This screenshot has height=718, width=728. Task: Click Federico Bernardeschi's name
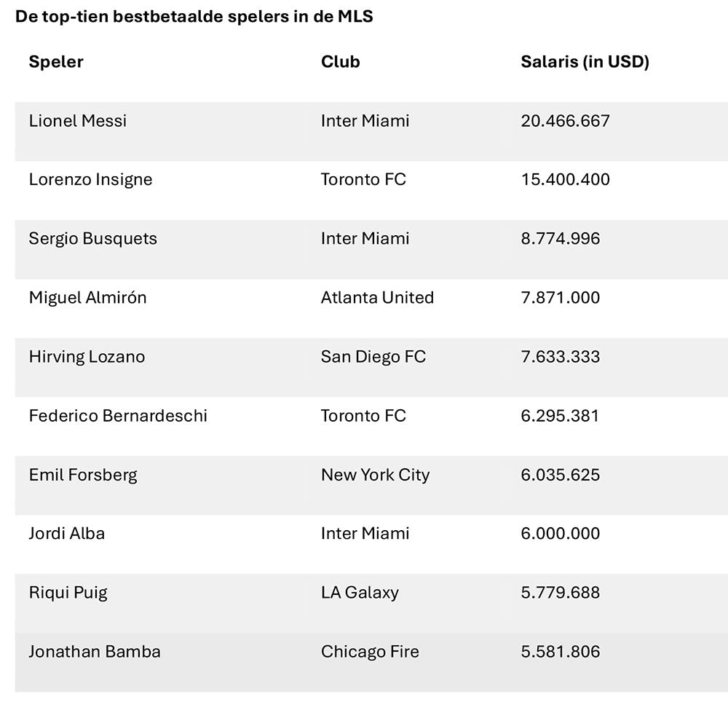118,416
